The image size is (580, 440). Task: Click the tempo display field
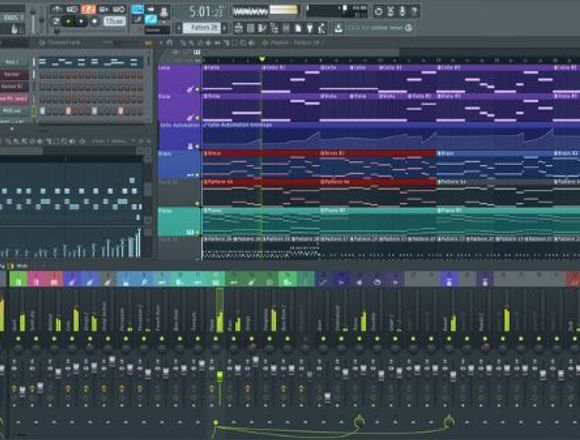tap(114, 21)
